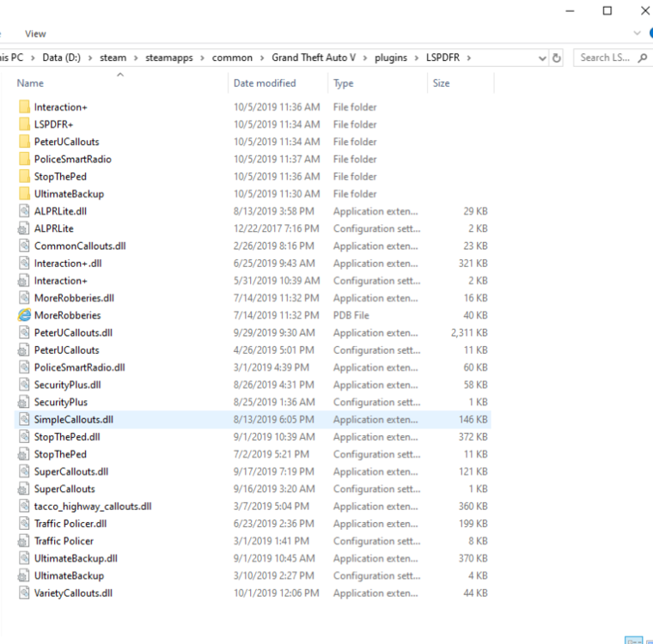Expand the chevron after plugins
Viewport: 653px width, 644px height.
click(x=417, y=58)
